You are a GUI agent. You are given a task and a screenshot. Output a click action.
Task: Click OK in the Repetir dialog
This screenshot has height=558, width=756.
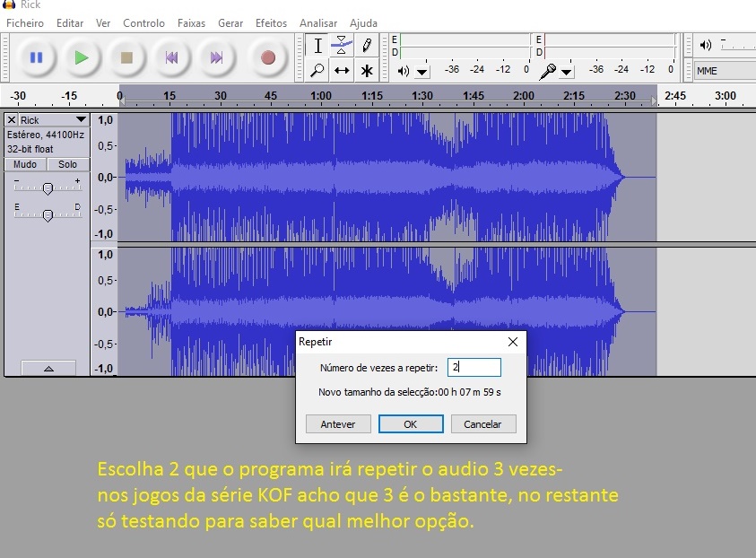pos(410,424)
